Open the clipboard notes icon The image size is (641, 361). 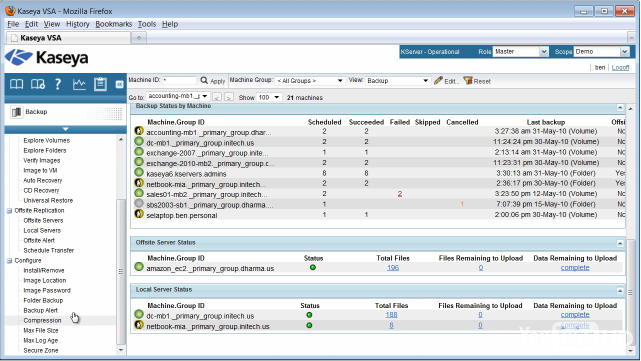point(100,84)
